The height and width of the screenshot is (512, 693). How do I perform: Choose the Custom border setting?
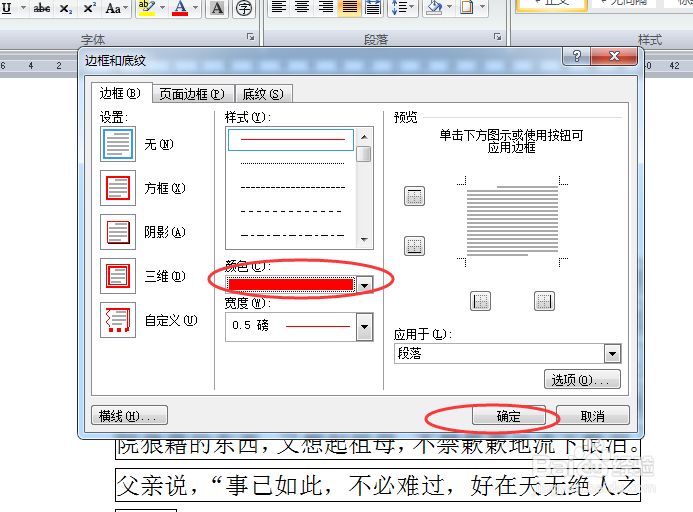118,320
